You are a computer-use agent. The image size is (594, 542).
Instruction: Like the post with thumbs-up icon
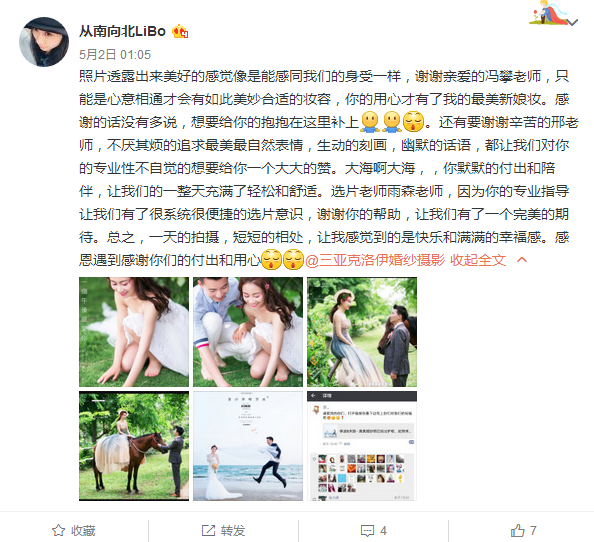coord(517,531)
